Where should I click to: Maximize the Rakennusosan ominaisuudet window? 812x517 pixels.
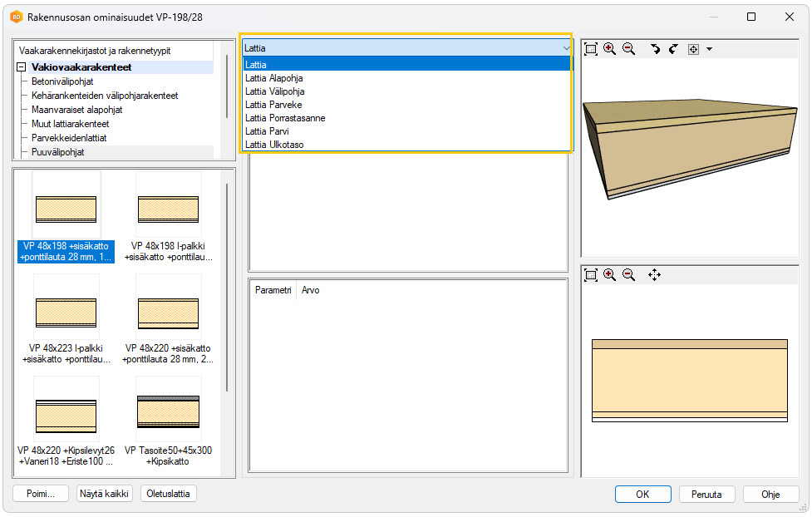tap(751, 17)
